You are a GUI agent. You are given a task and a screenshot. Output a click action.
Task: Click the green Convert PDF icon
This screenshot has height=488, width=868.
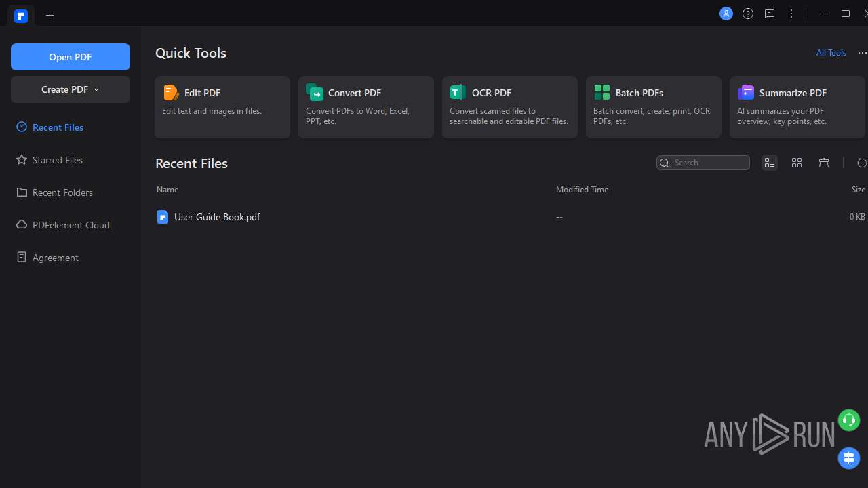tap(315, 92)
